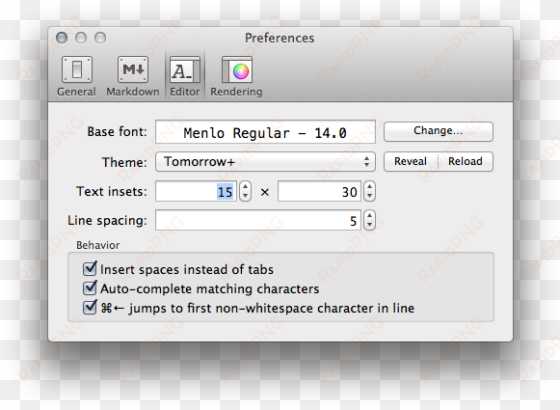Image resolution: width=560 pixels, height=410 pixels.
Task: Click the Theme: label
Action: pos(124,162)
